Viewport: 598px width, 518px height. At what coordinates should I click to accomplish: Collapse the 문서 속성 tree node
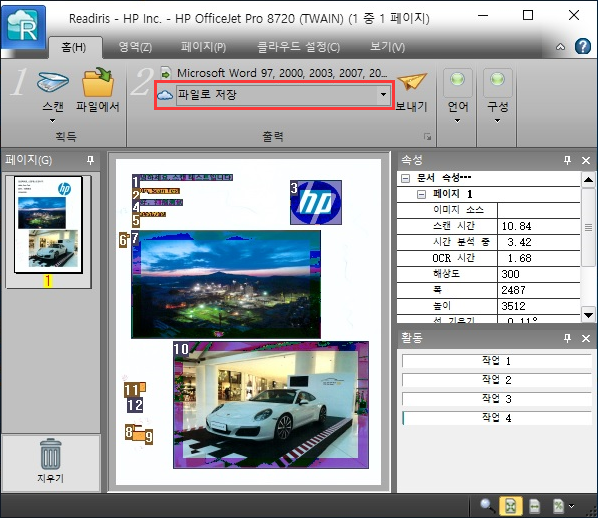(406, 178)
